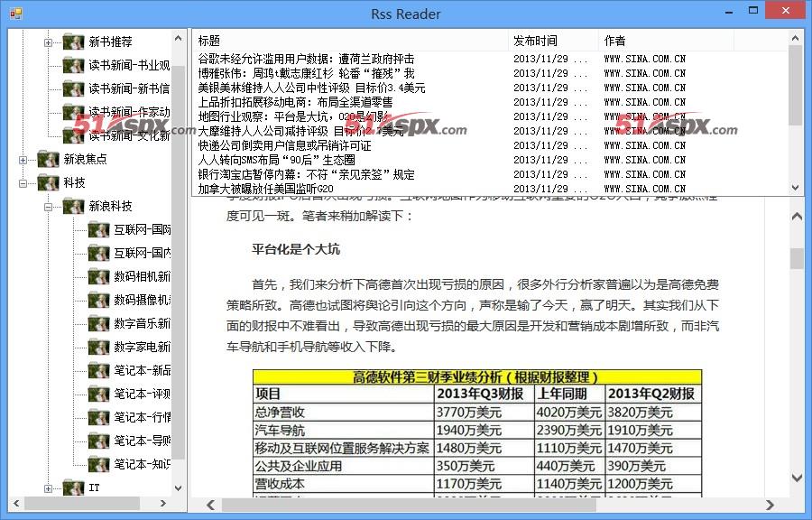Click the icon beside IT node
Image resolution: width=812 pixels, height=520 pixels.
(x=74, y=487)
